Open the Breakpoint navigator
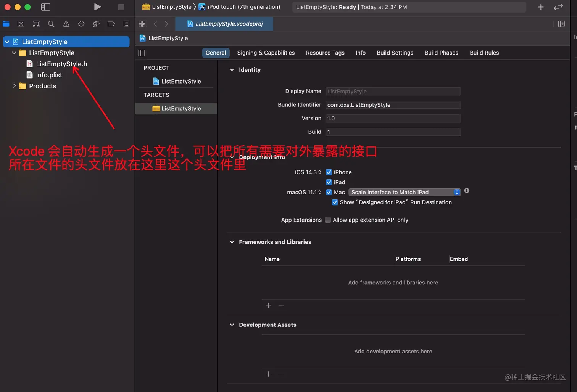This screenshot has width=577, height=392. [x=111, y=24]
